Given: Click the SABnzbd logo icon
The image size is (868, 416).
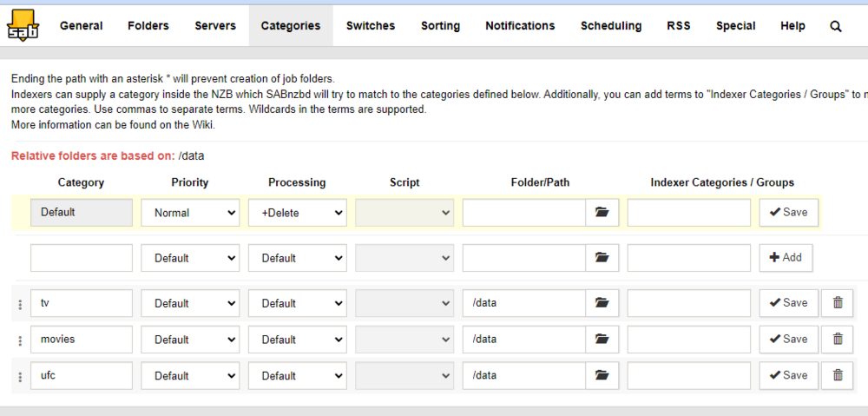Looking at the screenshot, I should (x=23, y=25).
